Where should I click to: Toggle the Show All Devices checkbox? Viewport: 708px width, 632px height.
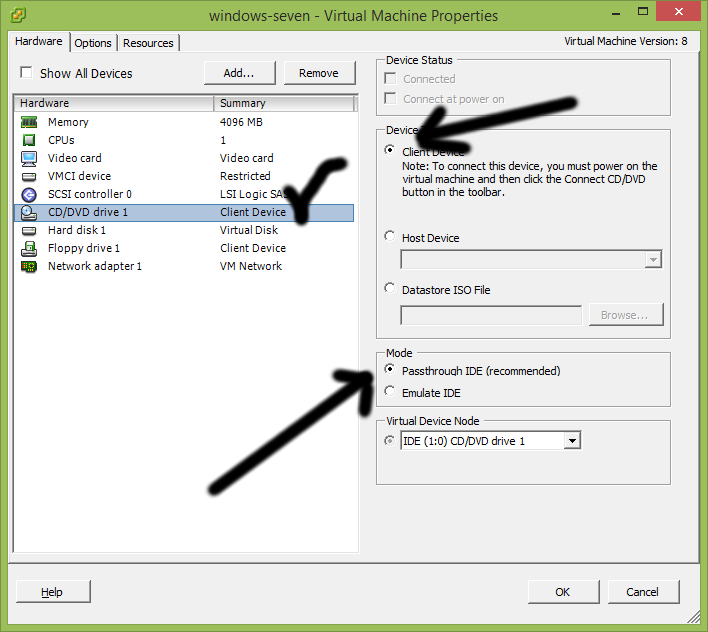coord(26,72)
